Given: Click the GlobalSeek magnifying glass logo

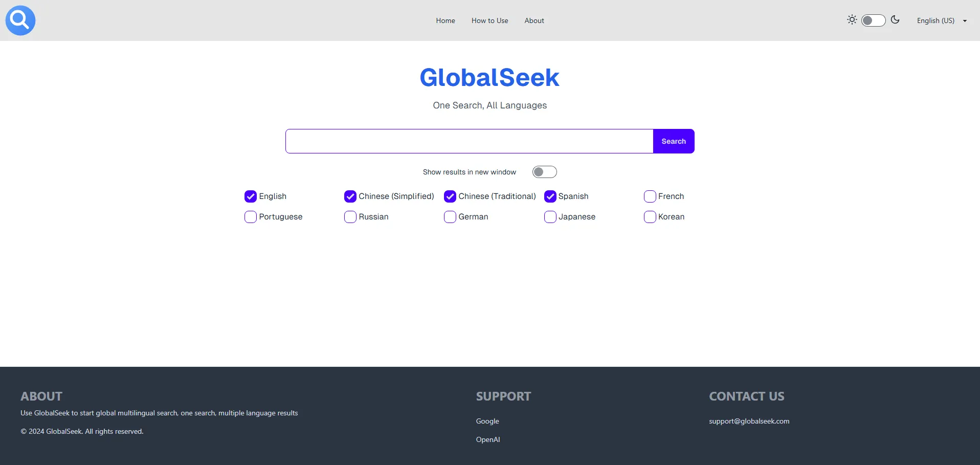Looking at the screenshot, I should click(x=20, y=20).
